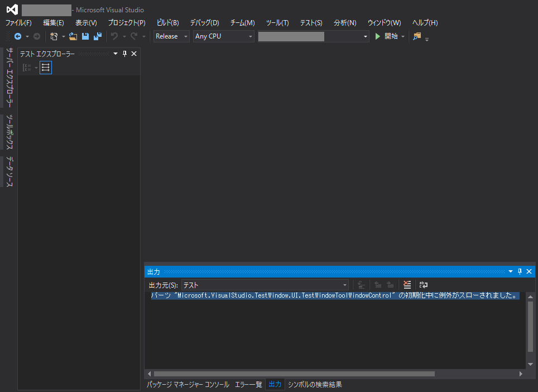Viewport: 538px width, 392px height.
Task: Click the Save All icon
Action: pos(98,36)
